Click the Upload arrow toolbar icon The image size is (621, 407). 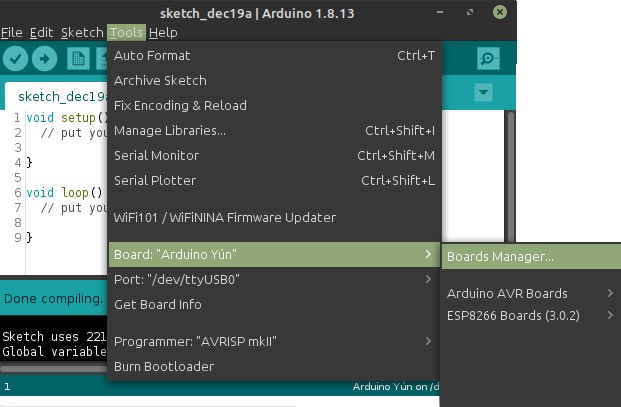pos(44,59)
